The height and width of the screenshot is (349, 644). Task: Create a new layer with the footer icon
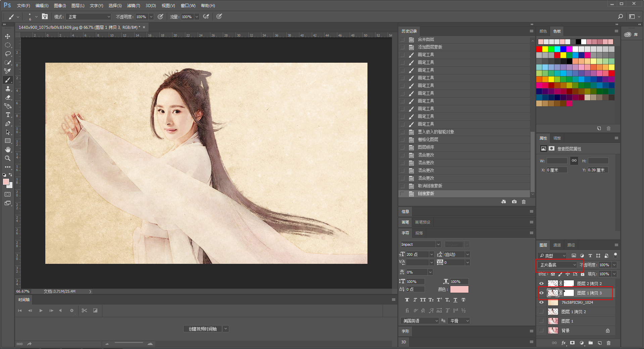[x=600, y=343]
